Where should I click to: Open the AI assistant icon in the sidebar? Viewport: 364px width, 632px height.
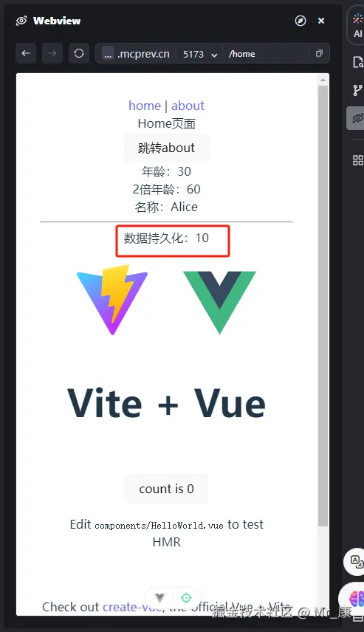[357, 25]
